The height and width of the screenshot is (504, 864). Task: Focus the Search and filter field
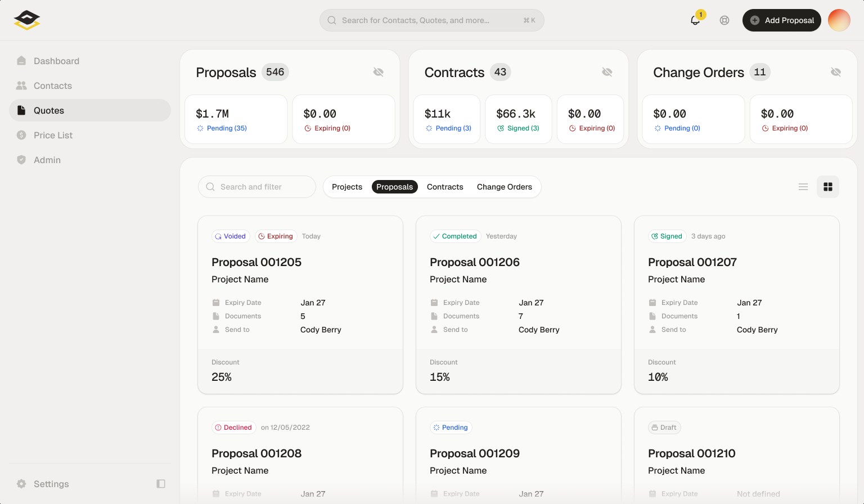coord(257,187)
